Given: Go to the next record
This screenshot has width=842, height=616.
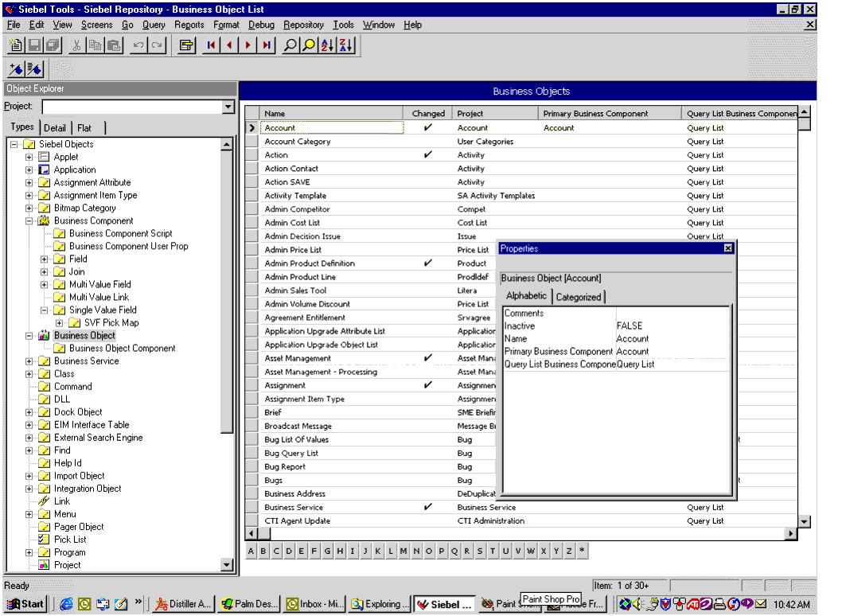Looking at the screenshot, I should point(248,45).
